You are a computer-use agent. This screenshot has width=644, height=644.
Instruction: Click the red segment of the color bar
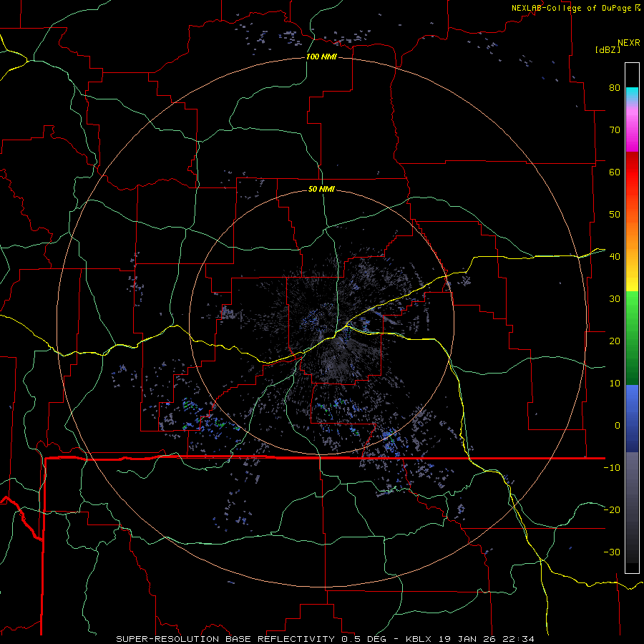632,172
